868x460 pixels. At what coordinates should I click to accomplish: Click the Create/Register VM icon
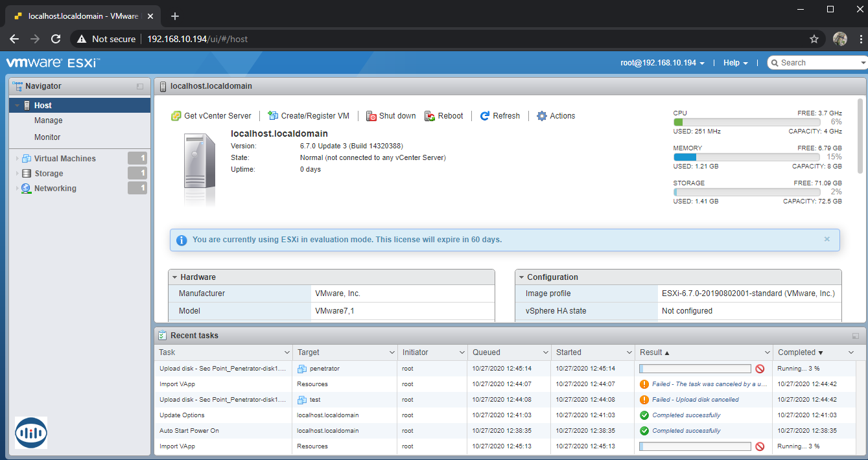tap(273, 116)
